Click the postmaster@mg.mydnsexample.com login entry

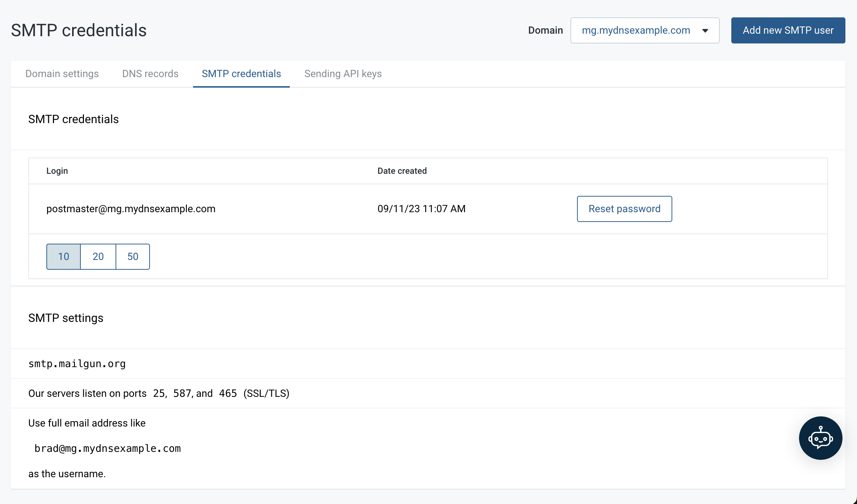[x=131, y=209]
